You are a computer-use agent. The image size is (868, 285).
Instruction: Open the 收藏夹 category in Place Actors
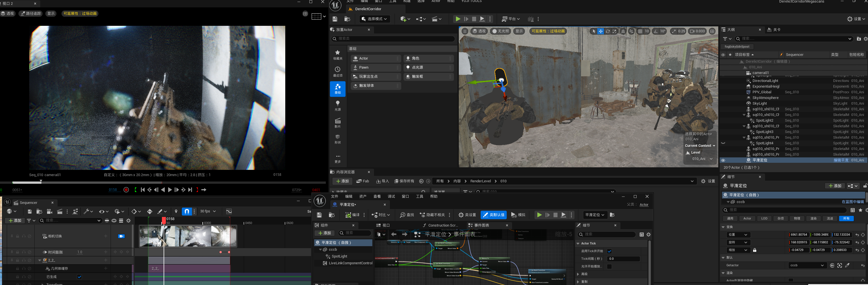click(338, 55)
